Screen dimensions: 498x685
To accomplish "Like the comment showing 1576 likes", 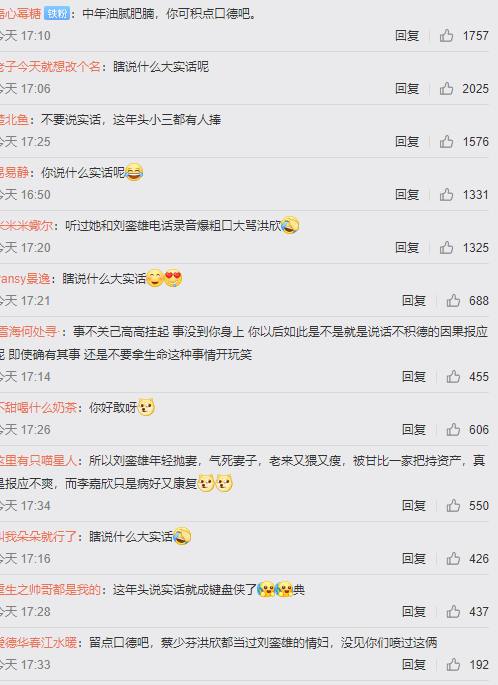I will 446,142.
